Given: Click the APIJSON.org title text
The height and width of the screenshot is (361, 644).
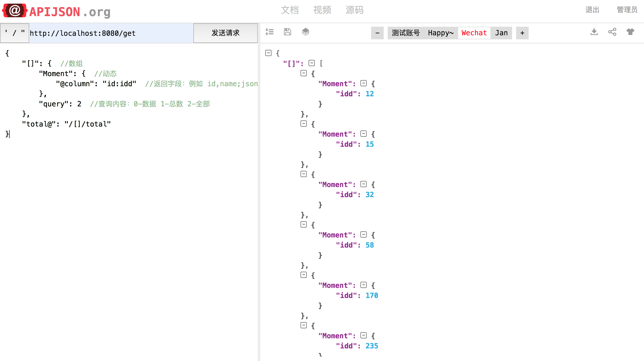Looking at the screenshot, I should pos(70,12).
